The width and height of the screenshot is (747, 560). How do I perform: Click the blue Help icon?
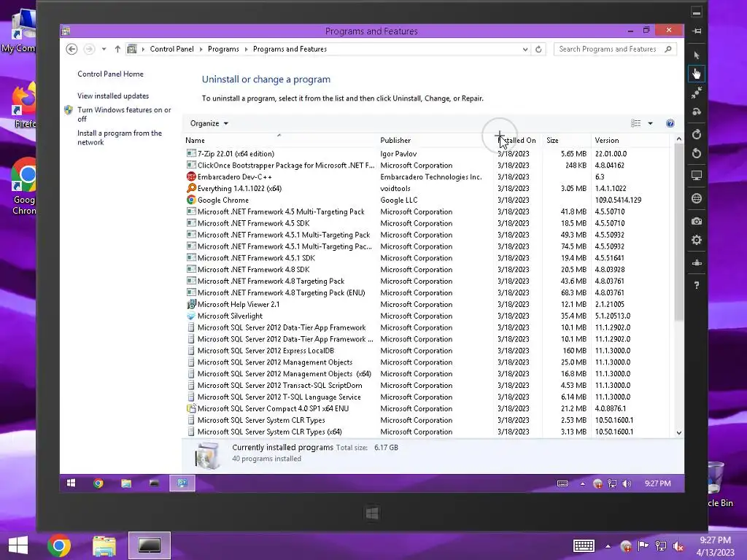(x=670, y=123)
